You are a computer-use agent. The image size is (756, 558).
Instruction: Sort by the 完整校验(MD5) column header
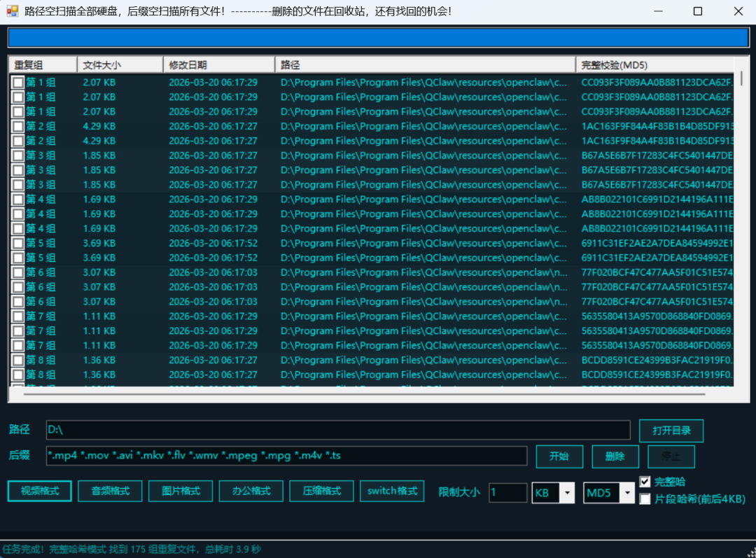(x=654, y=64)
